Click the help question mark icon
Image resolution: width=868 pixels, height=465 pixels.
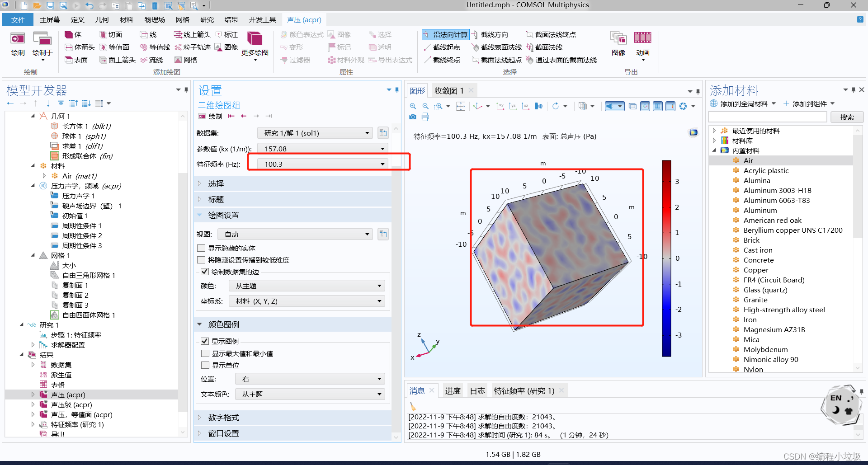click(x=860, y=19)
